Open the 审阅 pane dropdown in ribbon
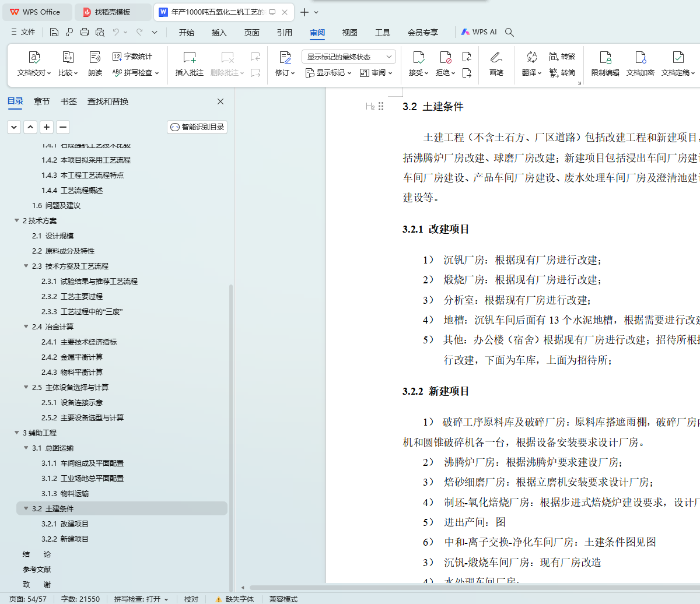This screenshot has width=700, height=604. coord(376,73)
